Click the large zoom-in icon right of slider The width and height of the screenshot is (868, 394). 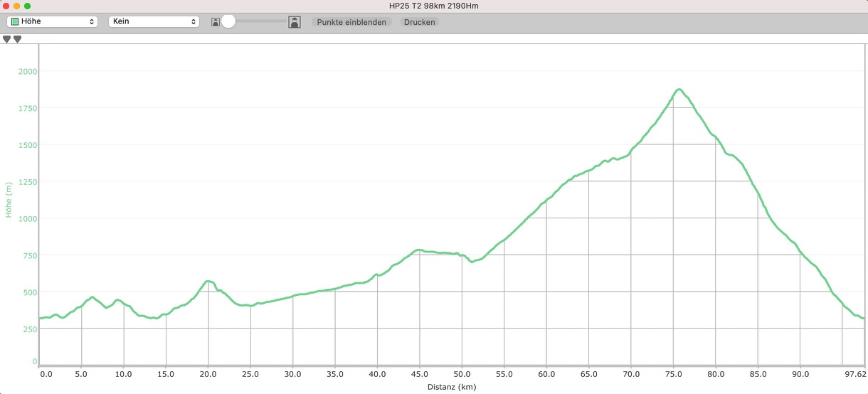[x=295, y=22]
